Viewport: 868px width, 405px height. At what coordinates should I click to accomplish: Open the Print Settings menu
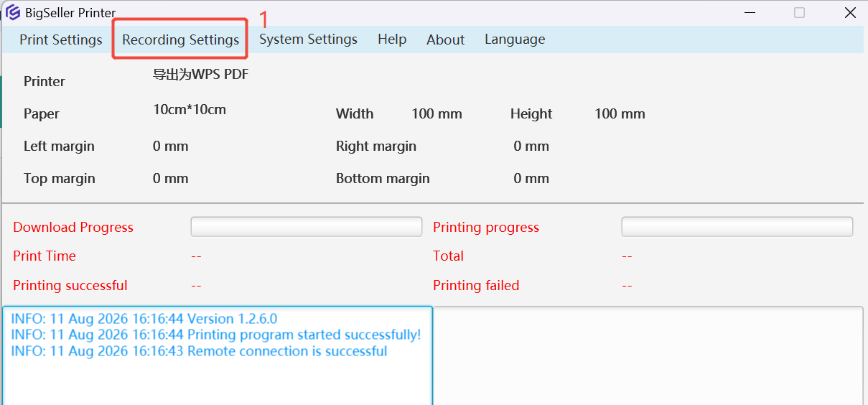(x=61, y=39)
